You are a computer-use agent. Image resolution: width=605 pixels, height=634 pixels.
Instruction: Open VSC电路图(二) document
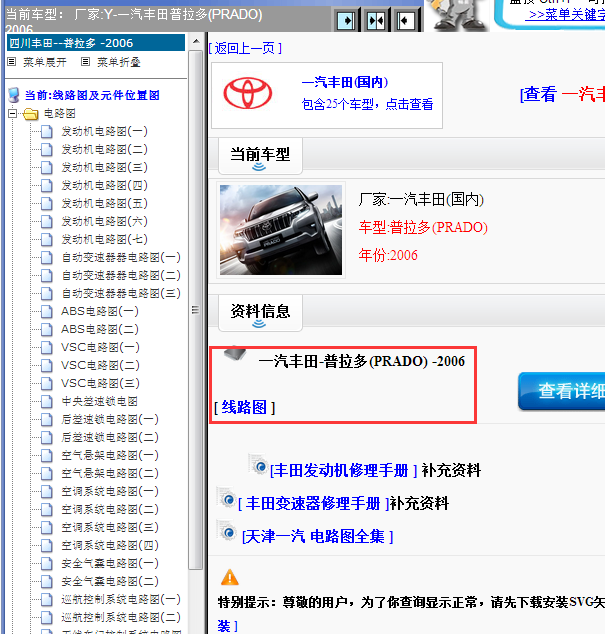(x=100, y=366)
